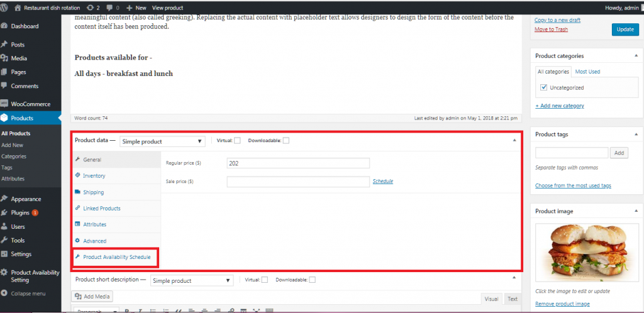Click Choose from the most used tags
This screenshot has width=644, height=313.
573,185
